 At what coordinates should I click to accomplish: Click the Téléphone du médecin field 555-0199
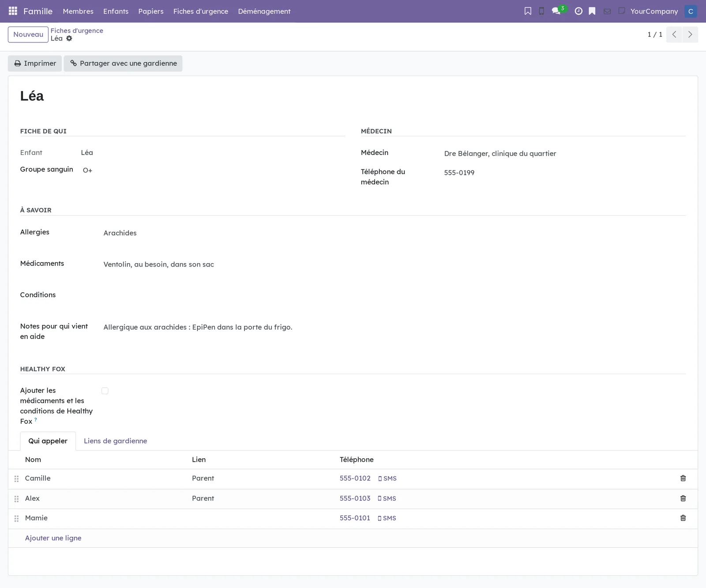tap(565, 173)
